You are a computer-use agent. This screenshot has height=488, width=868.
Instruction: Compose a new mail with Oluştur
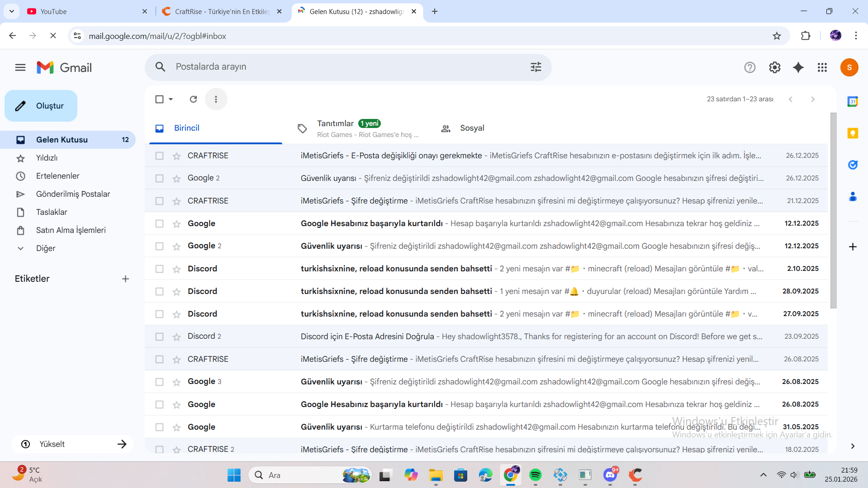coord(41,106)
